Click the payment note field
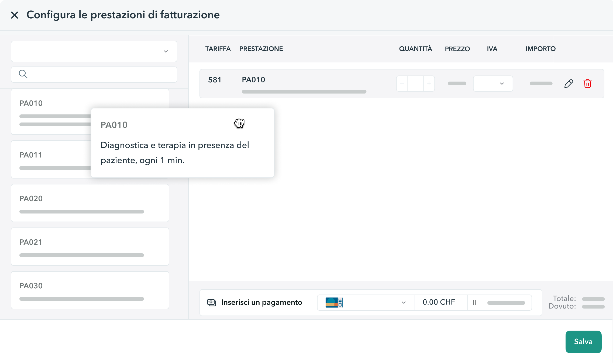Viewport: 613px width, 364px height. click(x=500, y=303)
